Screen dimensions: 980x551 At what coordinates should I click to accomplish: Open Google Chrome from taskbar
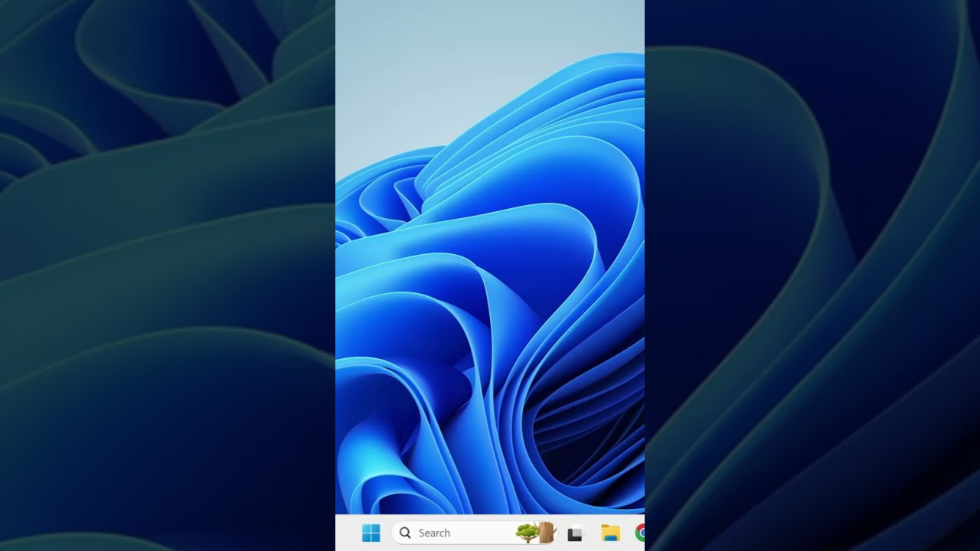640,533
